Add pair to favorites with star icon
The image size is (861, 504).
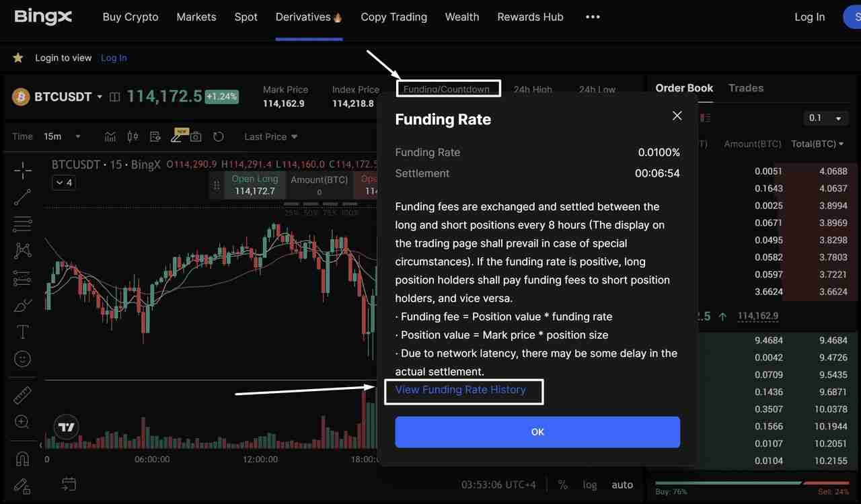[18, 58]
